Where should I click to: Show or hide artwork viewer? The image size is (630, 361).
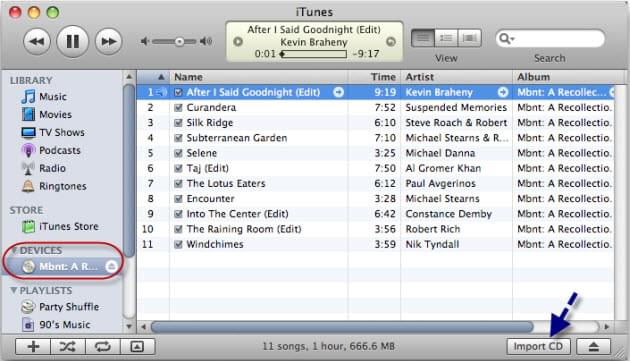pyautogui.click(x=137, y=347)
